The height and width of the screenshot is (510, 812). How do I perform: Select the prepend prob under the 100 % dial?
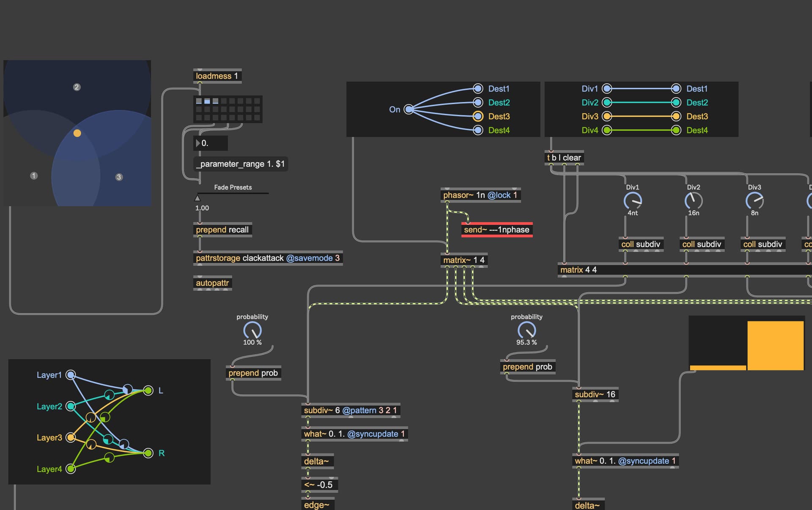point(253,373)
